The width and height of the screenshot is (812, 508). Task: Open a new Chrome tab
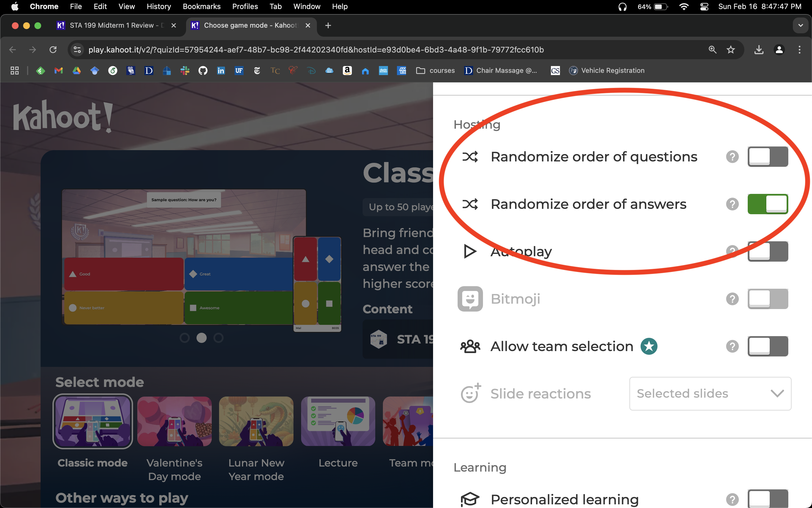(328, 25)
